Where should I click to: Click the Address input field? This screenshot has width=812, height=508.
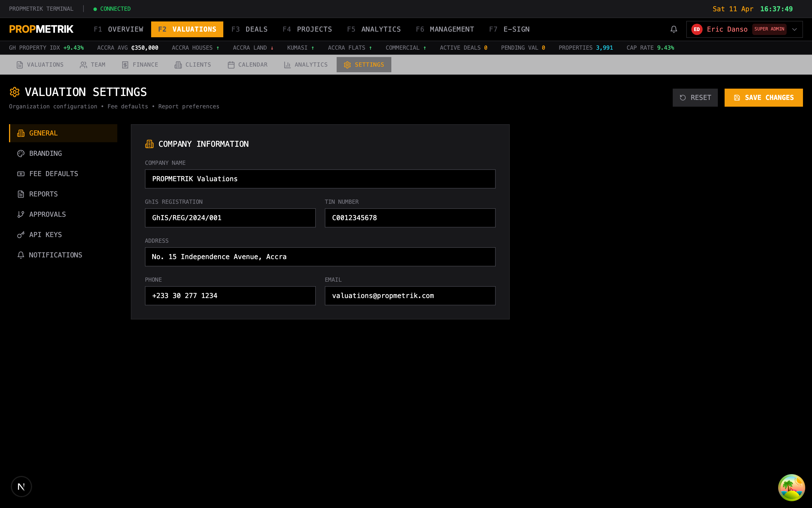click(320, 257)
